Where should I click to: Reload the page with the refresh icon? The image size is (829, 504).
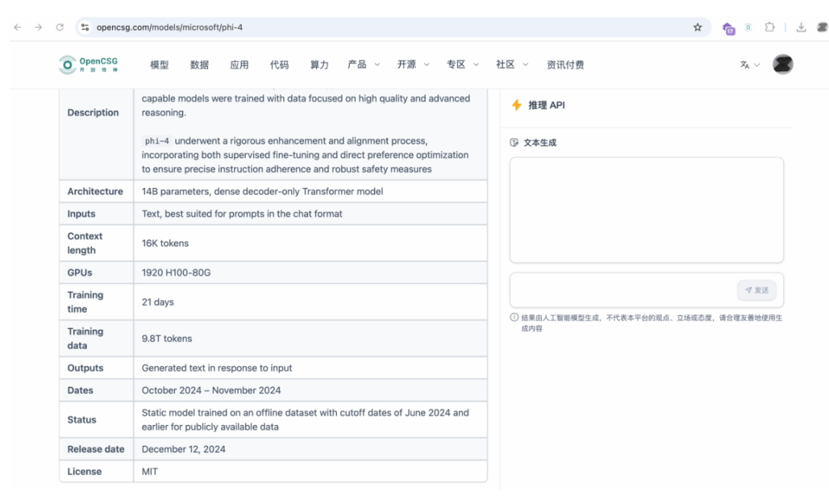pyautogui.click(x=60, y=27)
